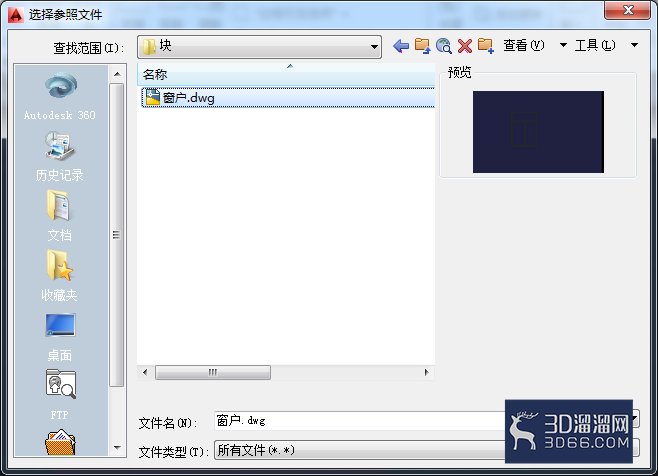Expand the arrow next to 查看(V)
This screenshot has height=476, width=658.
[x=563, y=45]
